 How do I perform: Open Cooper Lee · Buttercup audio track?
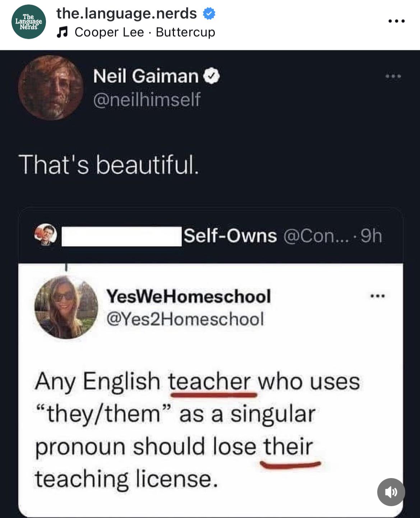145,32
